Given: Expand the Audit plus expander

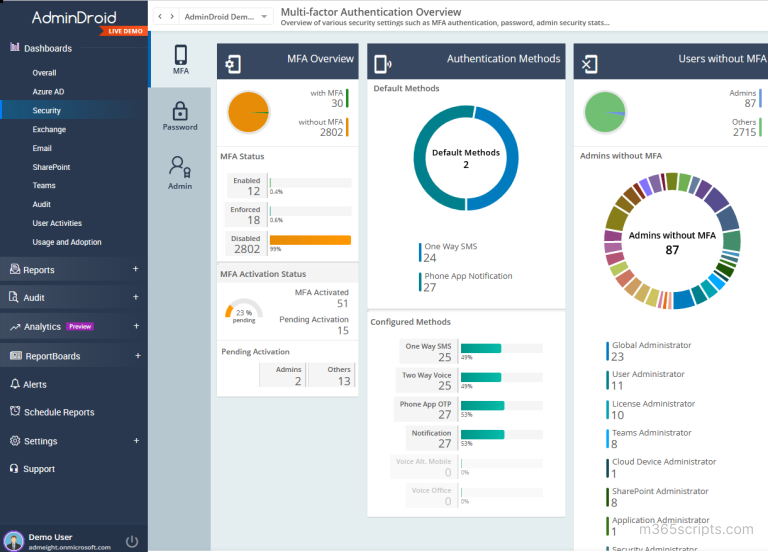Looking at the screenshot, I should click(x=135, y=297).
